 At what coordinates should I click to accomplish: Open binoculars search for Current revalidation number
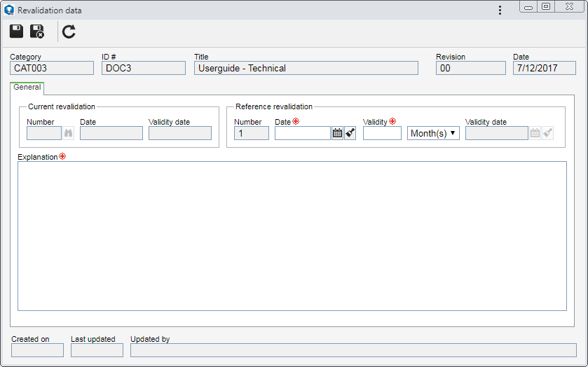click(x=68, y=133)
